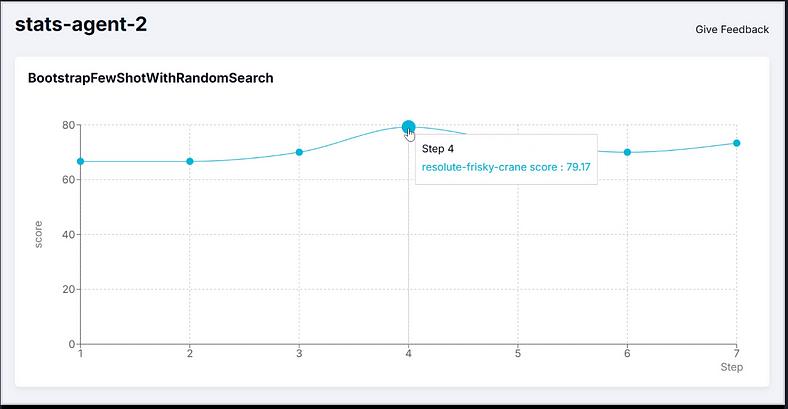Click the vertical score axis title
Viewport: 788px width, 409px height.
[x=38, y=235]
